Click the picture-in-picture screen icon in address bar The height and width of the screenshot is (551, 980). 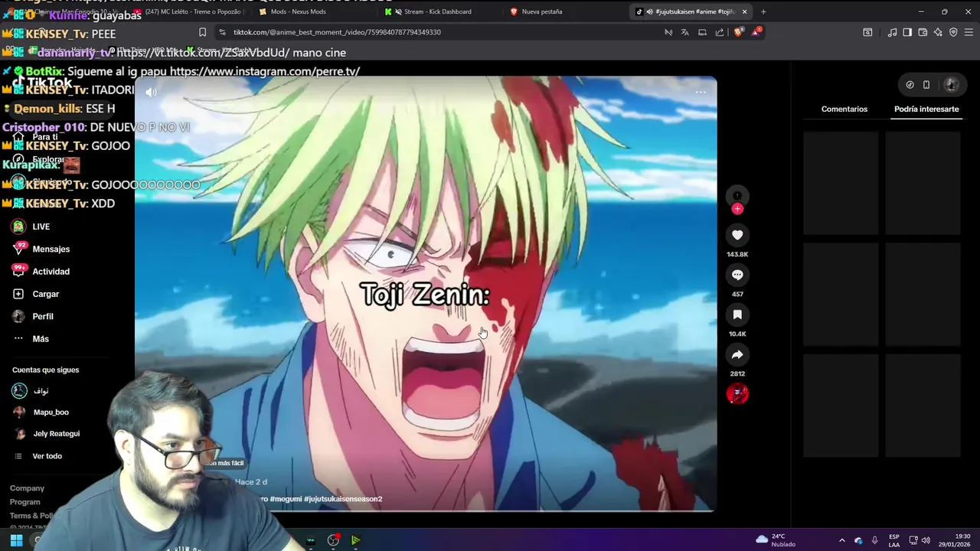coord(702,32)
